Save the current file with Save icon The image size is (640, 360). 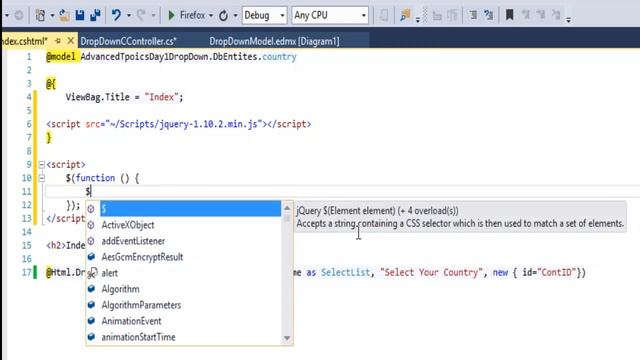(x=80, y=16)
